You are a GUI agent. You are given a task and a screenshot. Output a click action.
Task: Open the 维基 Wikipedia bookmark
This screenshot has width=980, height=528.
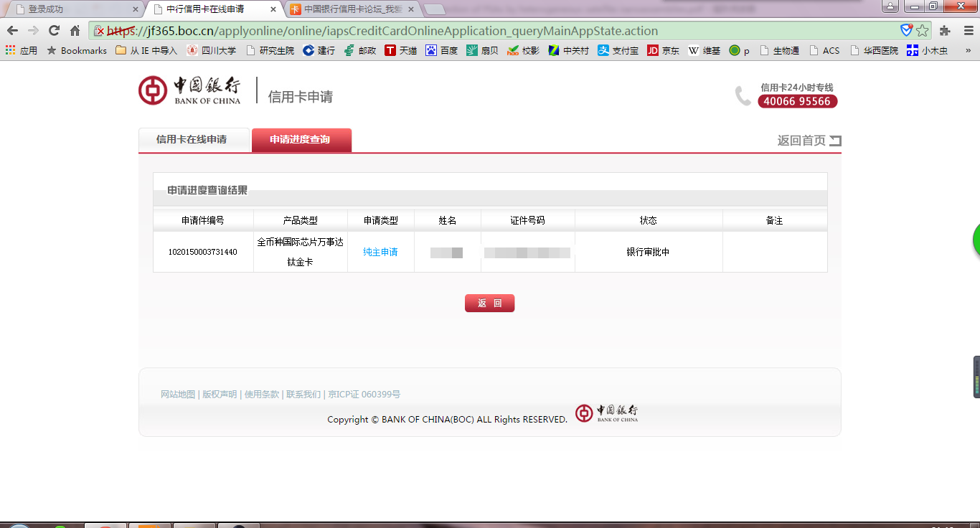pos(704,50)
